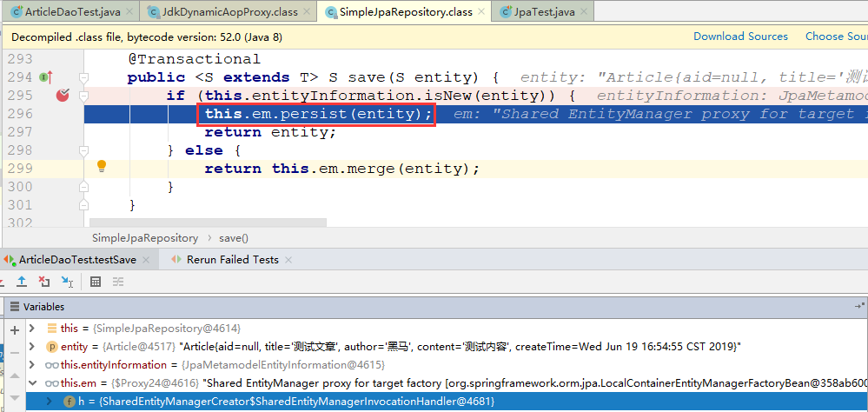Click the Remove Watch minus icon
Screen dimensions: 868x412
(15, 353)
